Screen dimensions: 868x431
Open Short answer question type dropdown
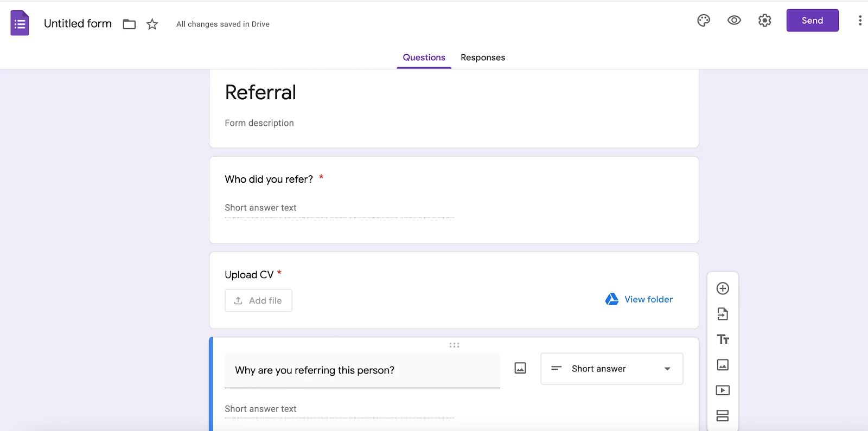pos(612,369)
